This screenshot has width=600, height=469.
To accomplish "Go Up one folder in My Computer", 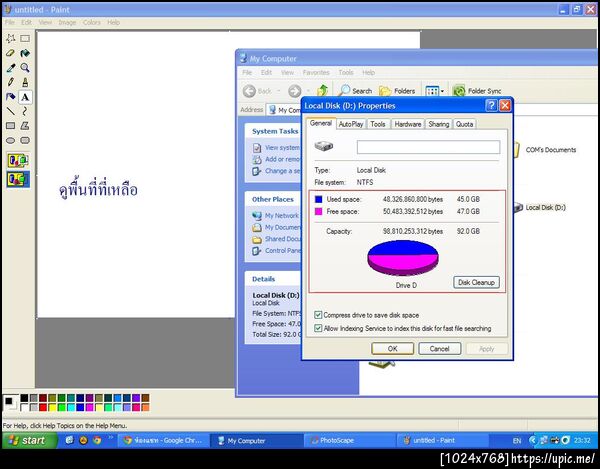I will [x=323, y=91].
